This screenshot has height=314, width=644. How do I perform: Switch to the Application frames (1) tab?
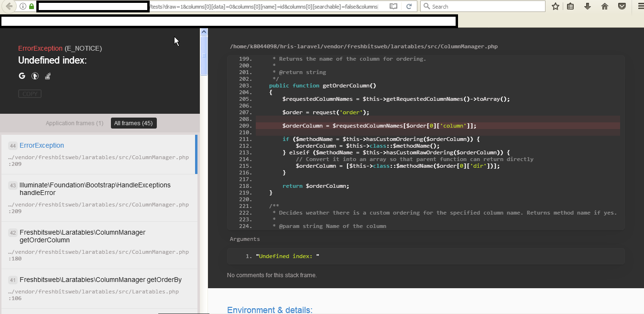[x=75, y=123]
